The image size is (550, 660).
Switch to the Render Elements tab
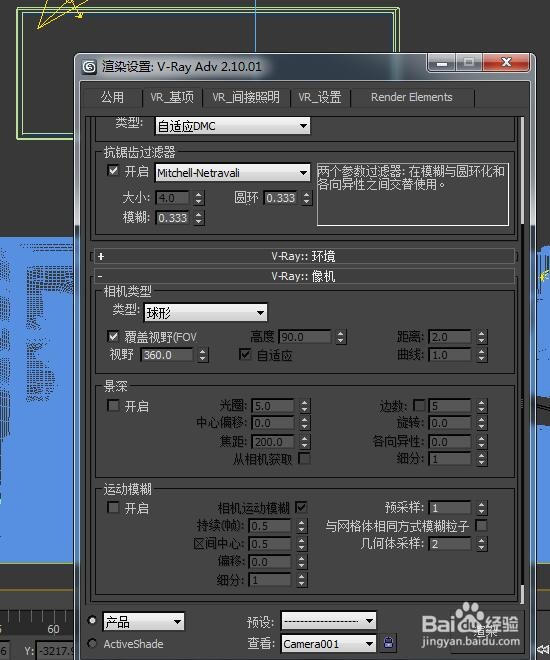click(412, 97)
